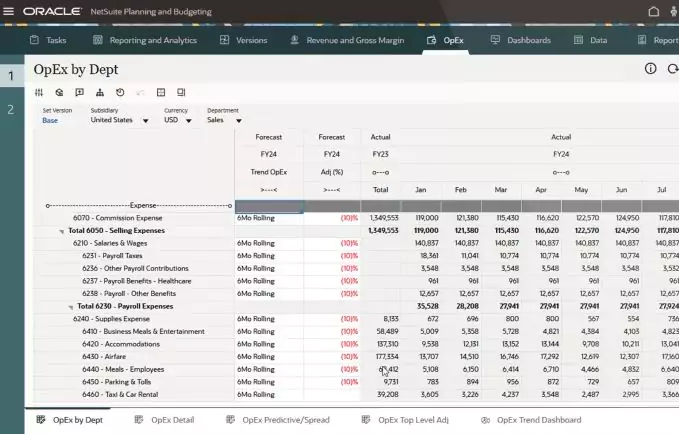This screenshot has height=434, width=679.
Task: Click the Adj (%) column header
Action: click(x=332, y=172)
